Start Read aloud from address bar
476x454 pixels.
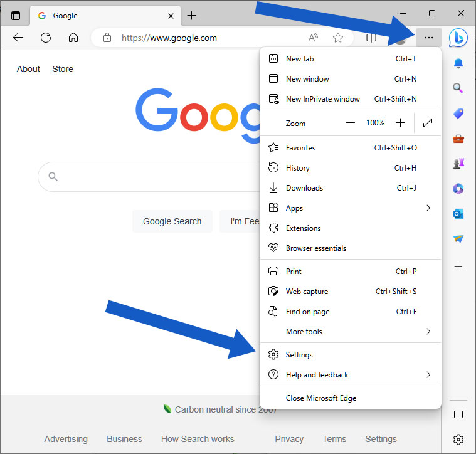point(313,38)
